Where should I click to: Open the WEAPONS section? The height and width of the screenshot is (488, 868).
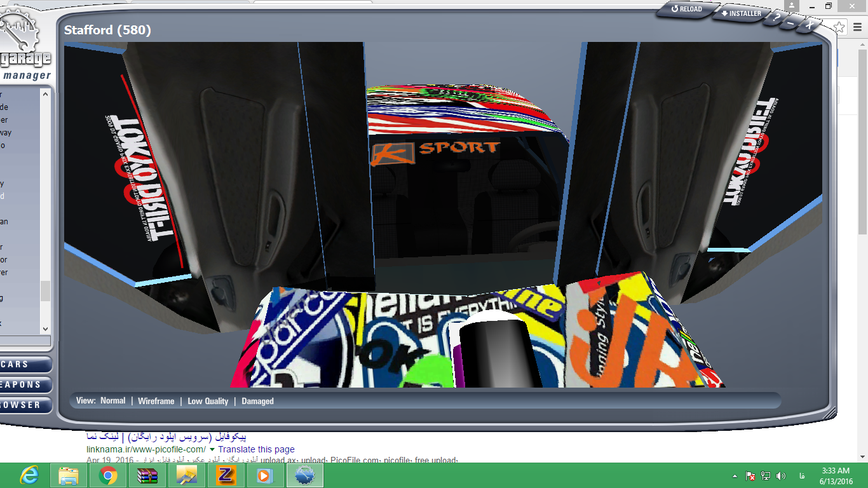25,385
